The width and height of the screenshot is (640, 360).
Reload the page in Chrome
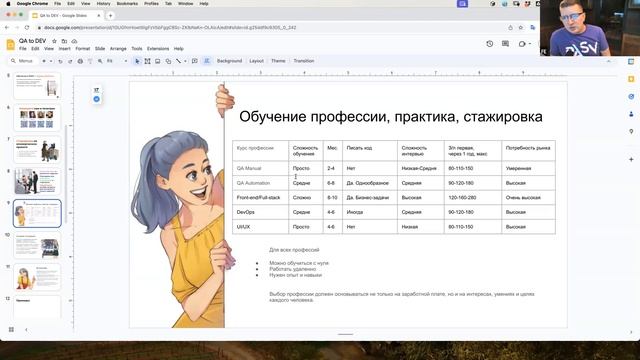(27, 28)
